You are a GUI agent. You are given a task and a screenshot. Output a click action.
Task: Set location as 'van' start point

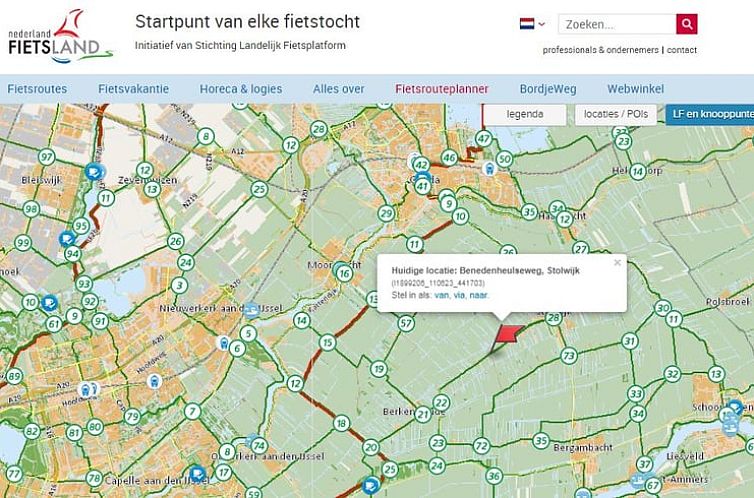(x=441, y=295)
